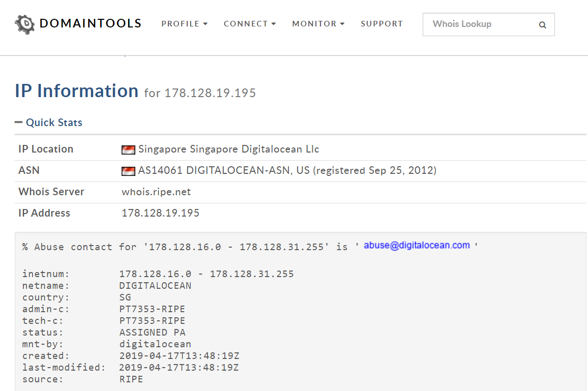Click the IP Address value in Quick Stats
Image resolution: width=588 pixels, height=391 pixels.
(160, 214)
